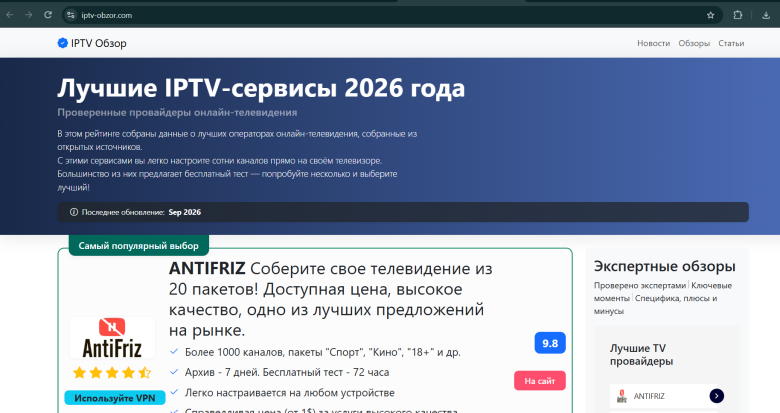Click the Архив - 7 дней feature line
The height and width of the screenshot is (413, 780).
[287, 372]
